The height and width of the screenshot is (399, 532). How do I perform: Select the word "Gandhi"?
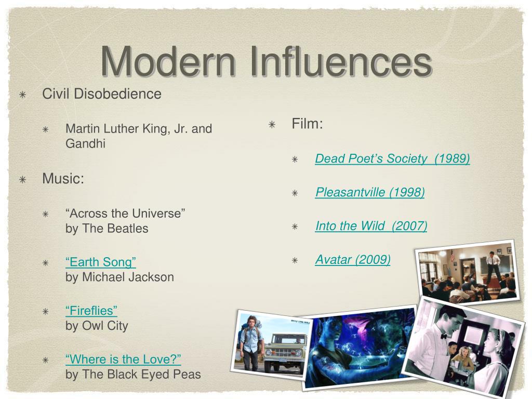click(86, 143)
